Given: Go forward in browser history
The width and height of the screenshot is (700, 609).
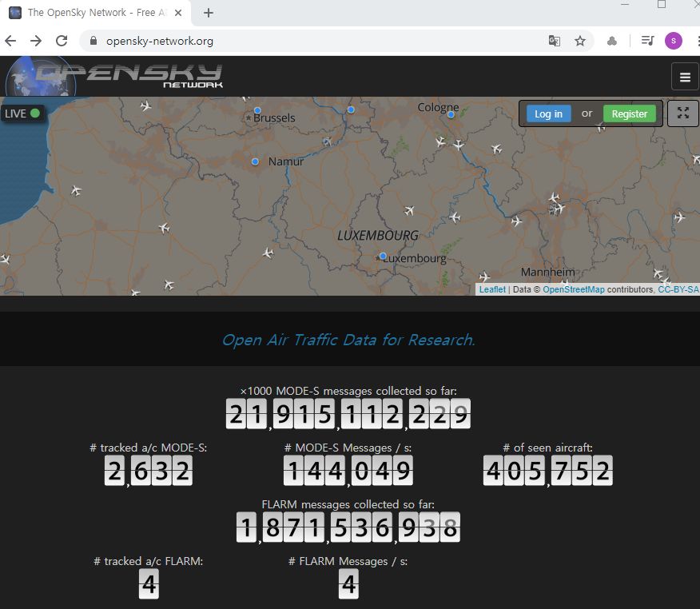Looking at the screenshot, I should [36, 41].
